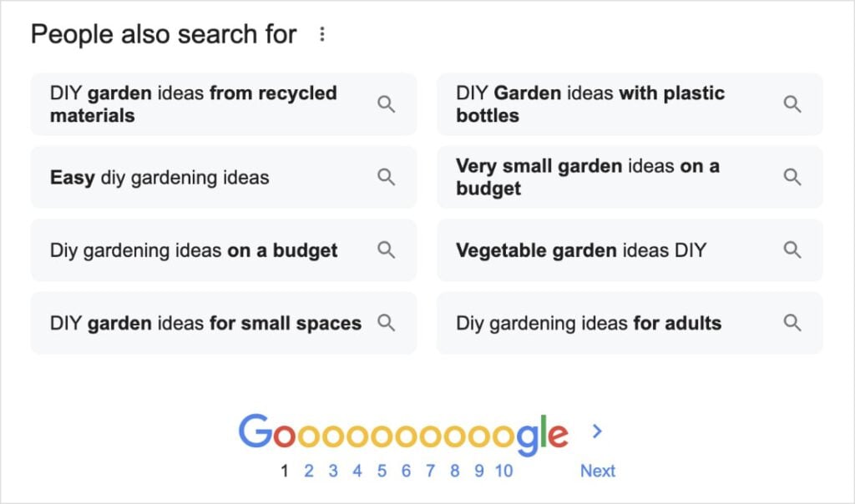Select the 'Diy gardening ideas for adults' suggestion
The width and height of the screenshot is (855, 504).
pos(588,323)
